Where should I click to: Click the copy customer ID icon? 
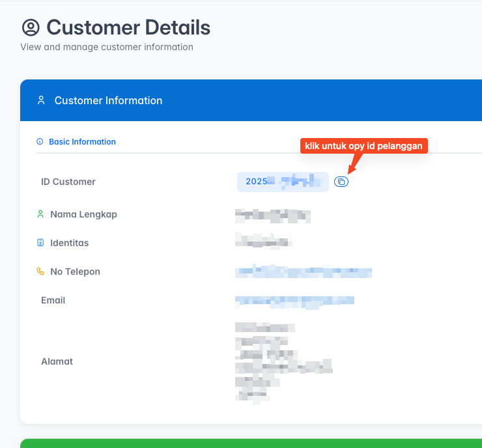click(341, 182)
